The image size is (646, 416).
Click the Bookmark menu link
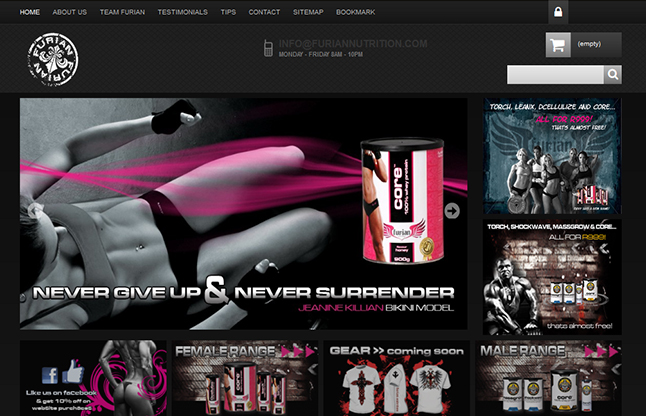[356, 12]
